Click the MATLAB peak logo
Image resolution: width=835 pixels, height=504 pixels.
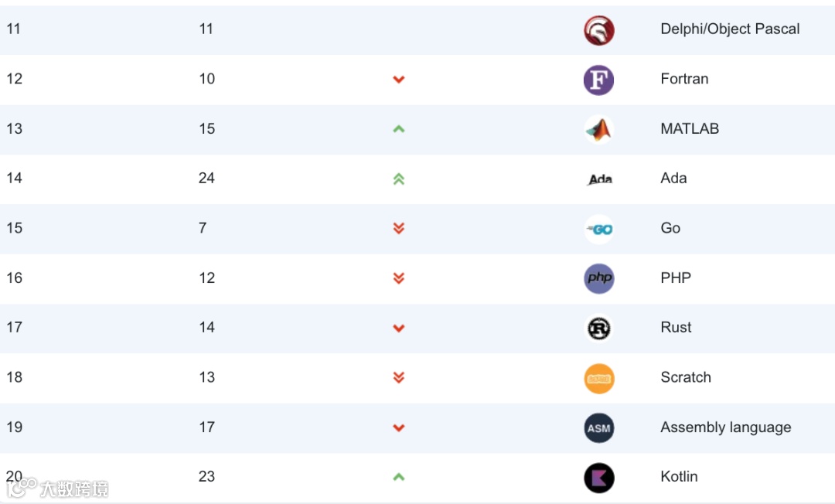pyautogui.click(x=598, y=130)
